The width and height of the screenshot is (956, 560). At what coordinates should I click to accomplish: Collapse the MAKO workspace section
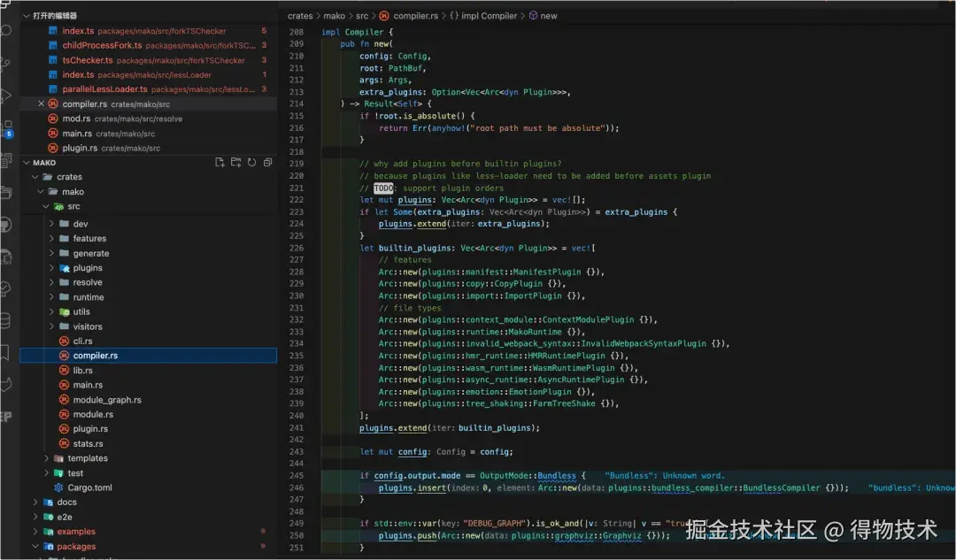27,163
